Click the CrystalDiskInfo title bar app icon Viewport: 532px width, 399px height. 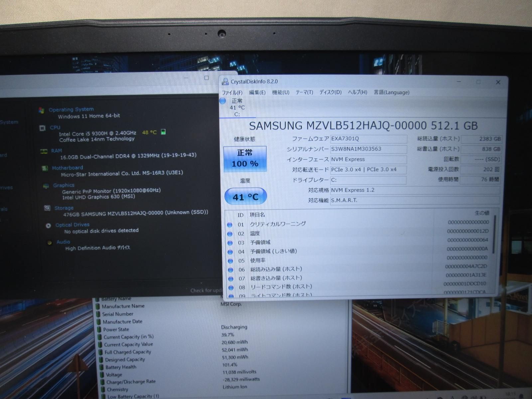coord(225,81)
